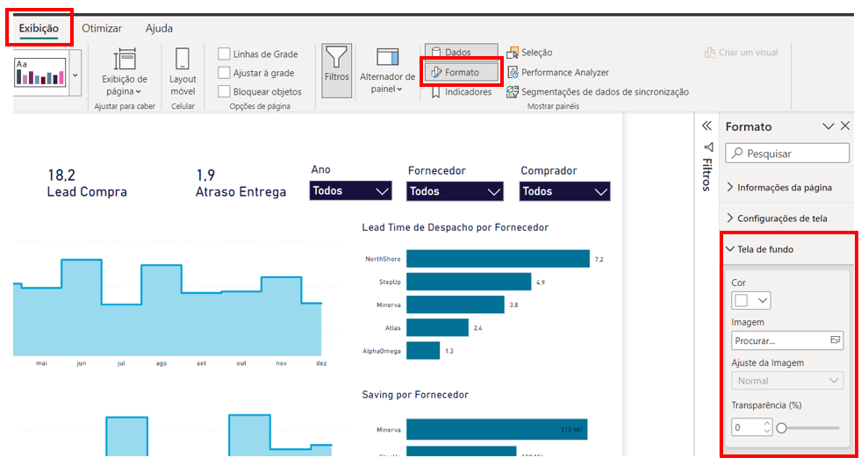The image size is (868, 465).
Task: Collapse the Tela de fundo section
Action: (x=759, y=249)
